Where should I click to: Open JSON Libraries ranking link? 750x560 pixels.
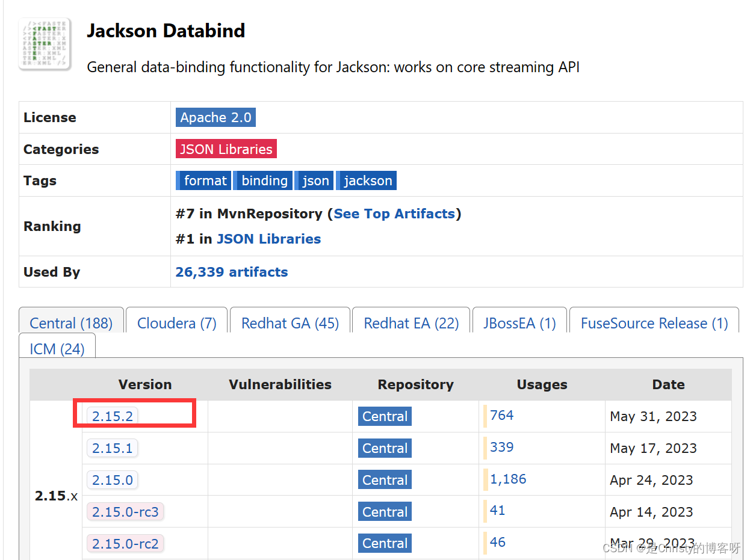point(269,239)
